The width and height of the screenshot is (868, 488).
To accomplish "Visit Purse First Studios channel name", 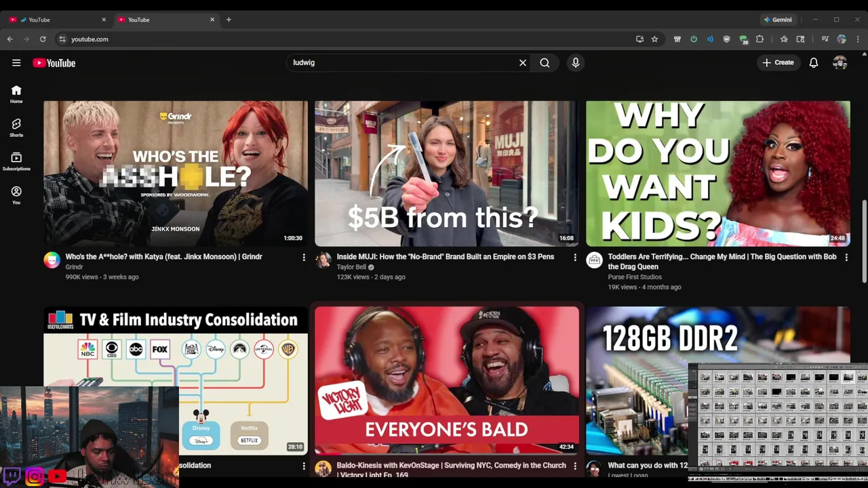I will pos(633,277).
